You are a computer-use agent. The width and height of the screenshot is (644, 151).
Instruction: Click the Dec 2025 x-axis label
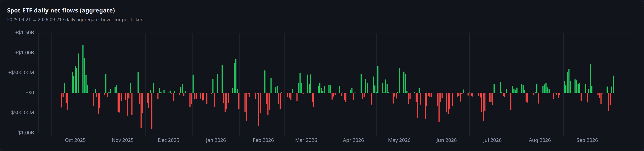[x=168, y=140]
